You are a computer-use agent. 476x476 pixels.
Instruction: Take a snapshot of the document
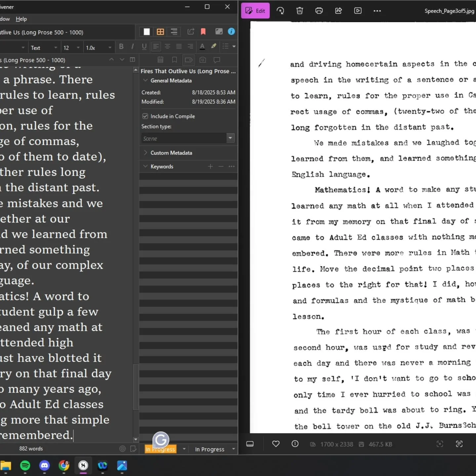(203, 60)
